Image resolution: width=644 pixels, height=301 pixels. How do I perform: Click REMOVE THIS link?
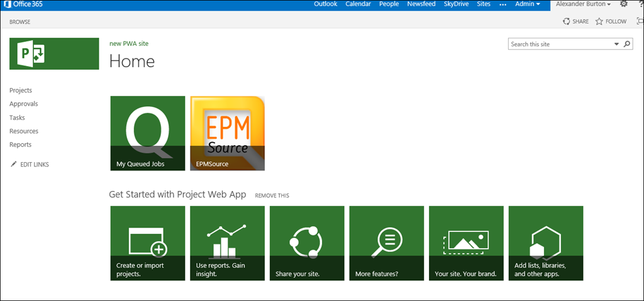click(x=272, y=195)
